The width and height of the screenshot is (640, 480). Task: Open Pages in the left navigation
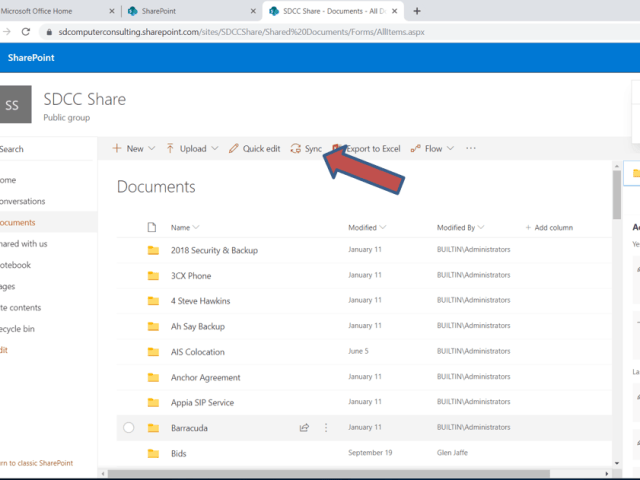point(7,287)
